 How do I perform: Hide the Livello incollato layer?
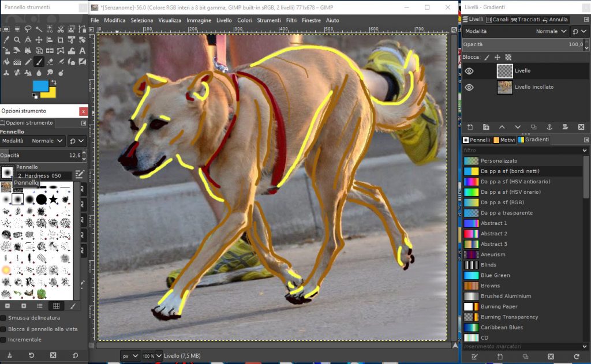[x=469, y=87]
